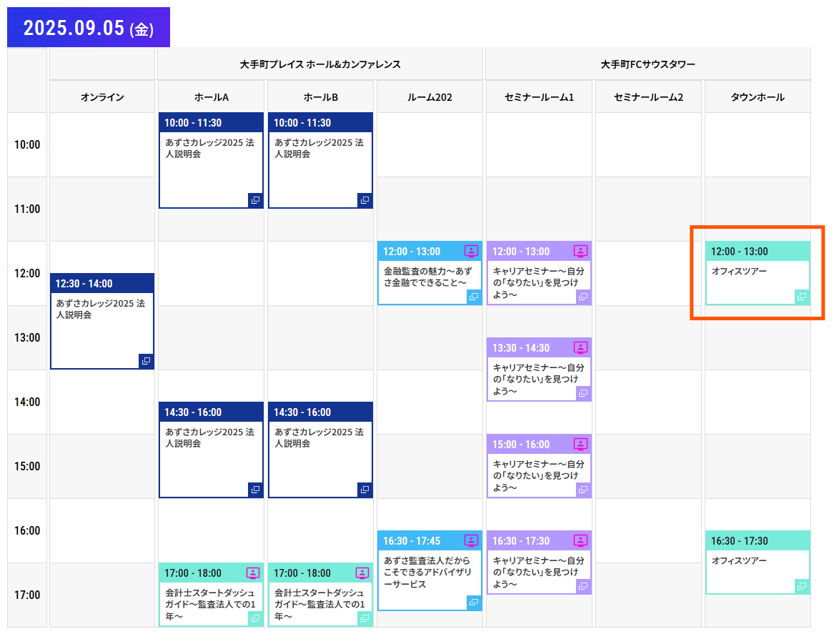This screenshot has width=834, height=644.
Task: Open ホールB 10:00 あずさカレッジ2025 法人説明会 title
Action: pyautogui.click(x=319, y=149)
